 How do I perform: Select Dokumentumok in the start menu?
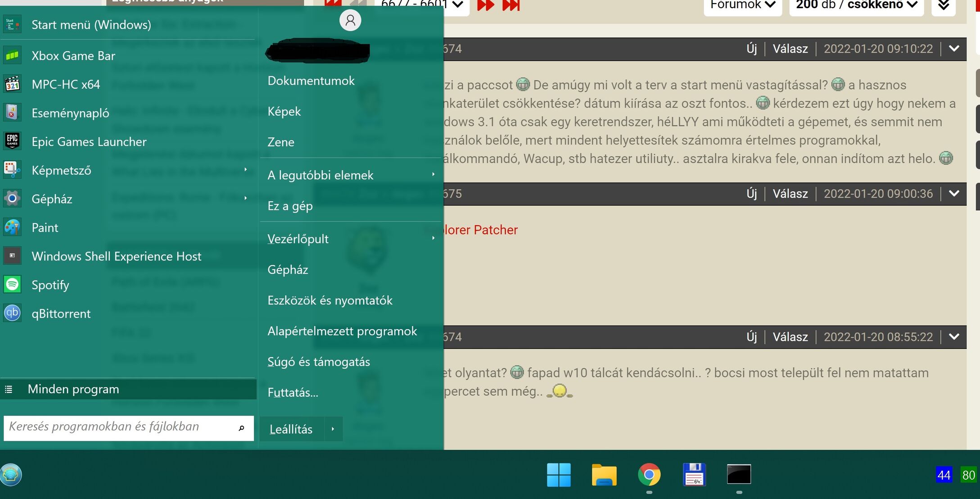click(x=311, y=81)
